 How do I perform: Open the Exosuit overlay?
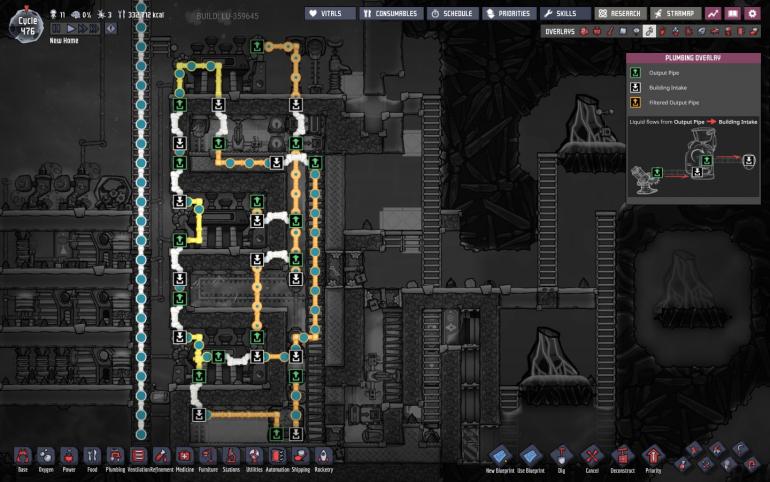pyautogui.click(x=728, y=31)
